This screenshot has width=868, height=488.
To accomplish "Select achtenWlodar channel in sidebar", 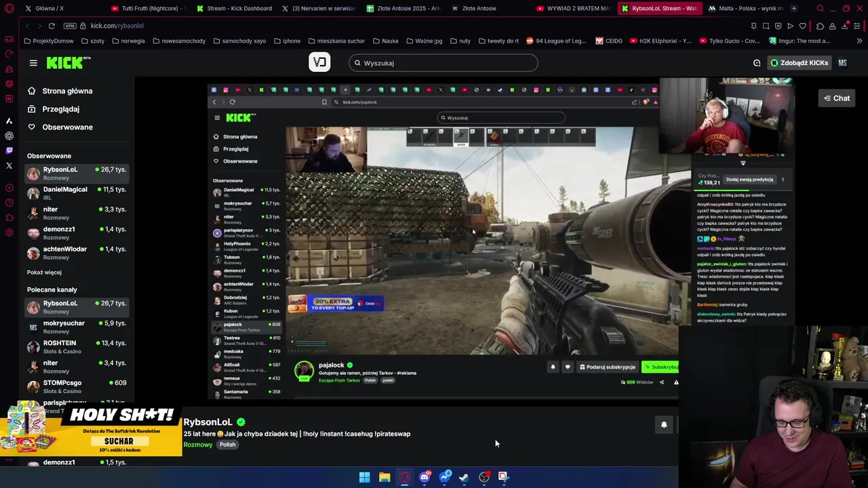I will pos(77,253).
